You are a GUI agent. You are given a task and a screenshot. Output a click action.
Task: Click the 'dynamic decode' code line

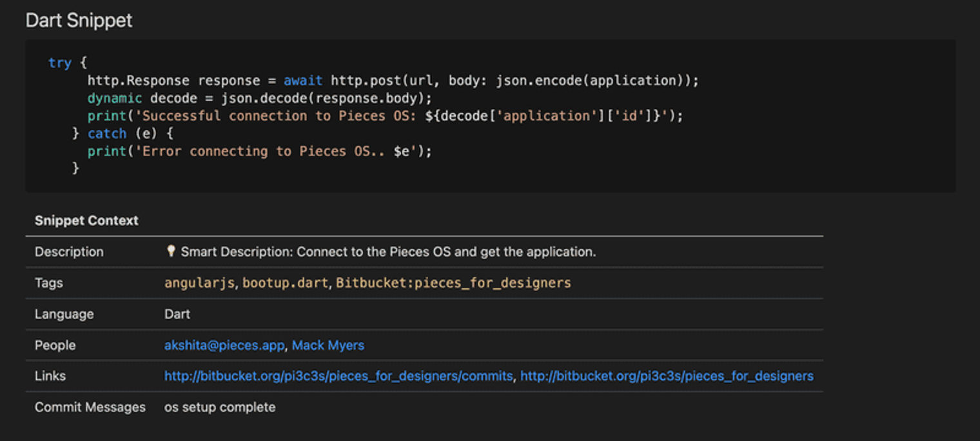[260, 98]
